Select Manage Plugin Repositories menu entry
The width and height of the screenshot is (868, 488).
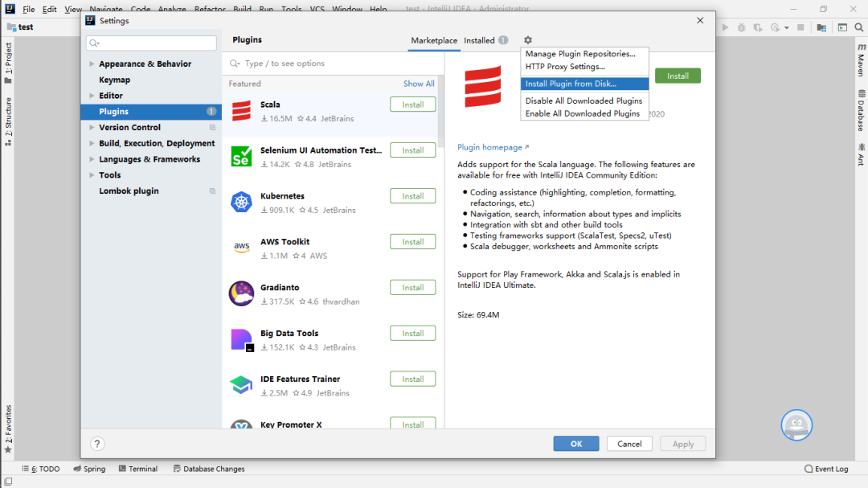580,54
